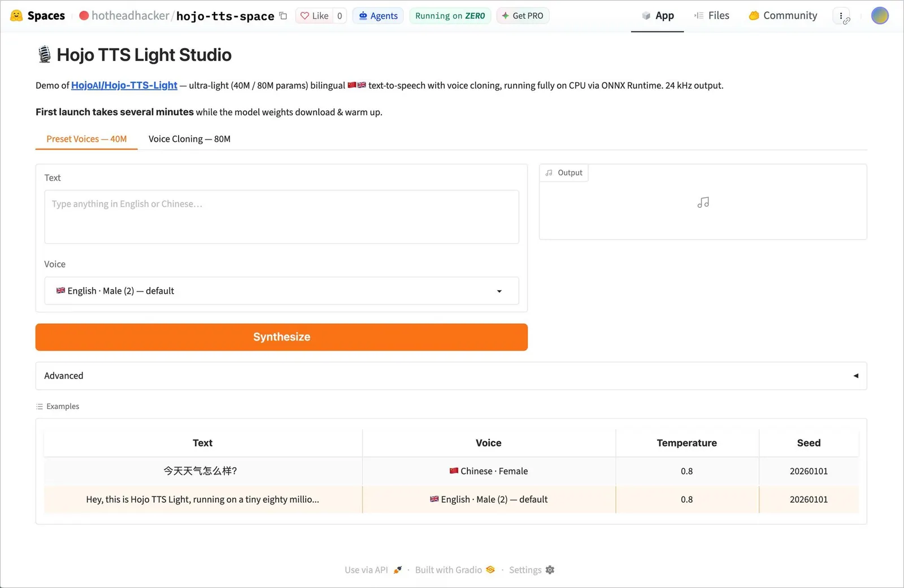Focus the Text input box
Viewport: 904px width, 588px height.
click(x=281, y=217)
